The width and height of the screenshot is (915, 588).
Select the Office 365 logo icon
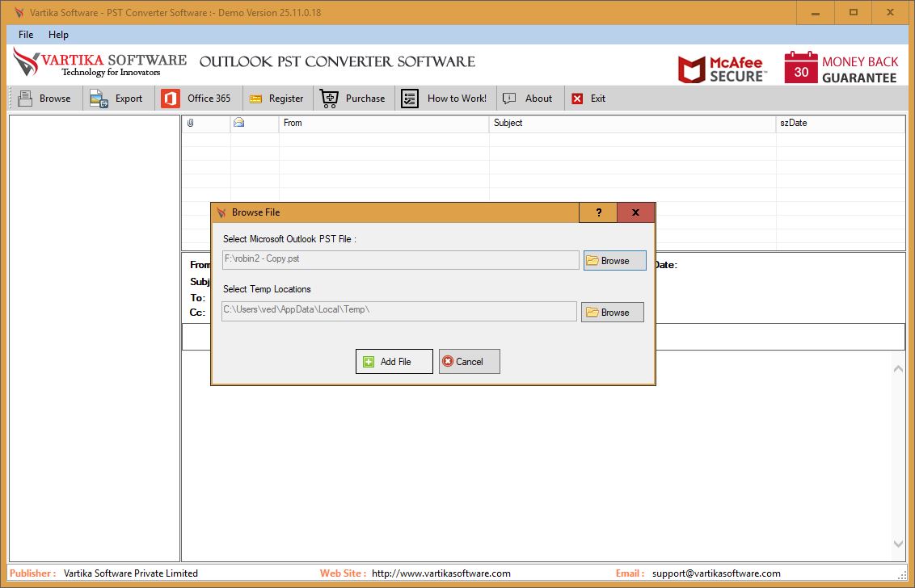coord(171,99)
